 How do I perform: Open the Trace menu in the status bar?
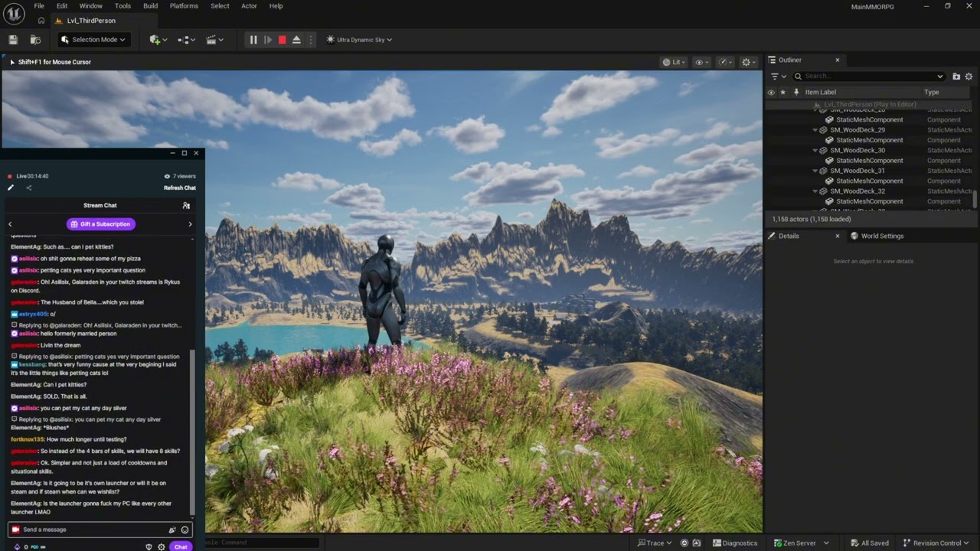coord(655,543)
